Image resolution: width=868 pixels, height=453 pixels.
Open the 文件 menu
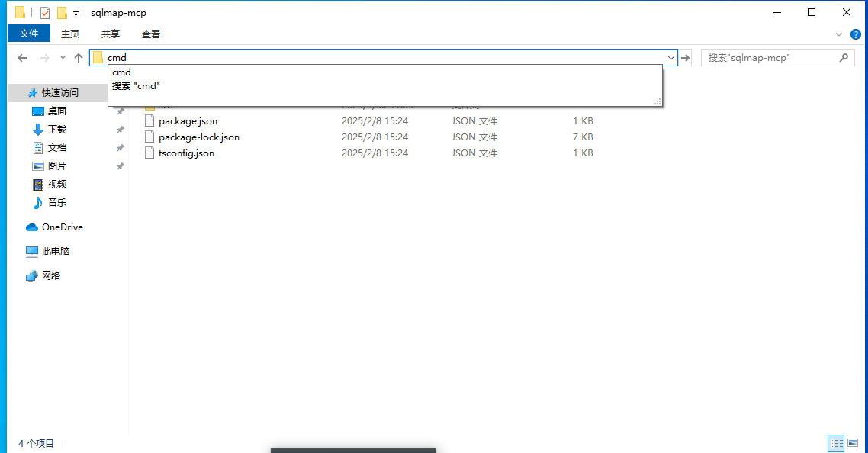(29, 34)
